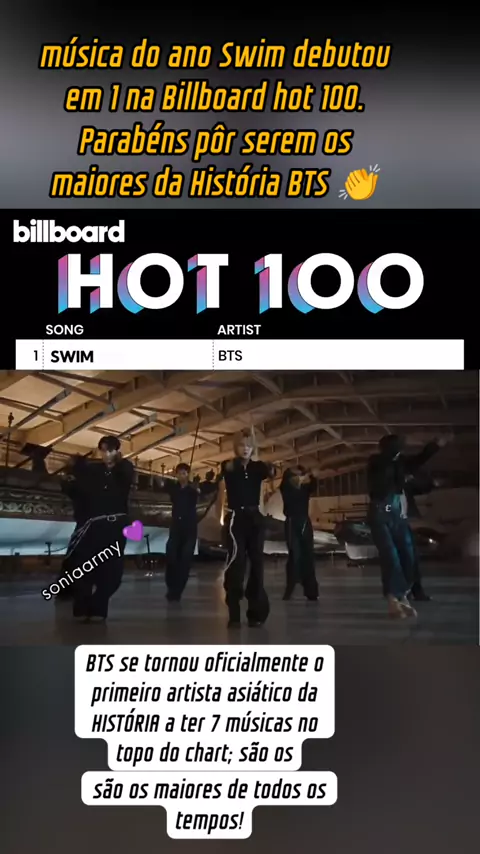Click the clapping hands emoji
Viewport: 480px width, 854px height.
point(359,182)
